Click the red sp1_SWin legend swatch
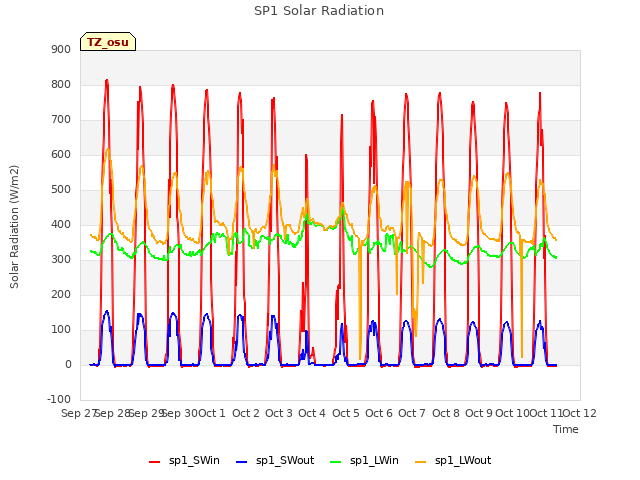Screen dimensions: 640x480 tap(155, 462)
